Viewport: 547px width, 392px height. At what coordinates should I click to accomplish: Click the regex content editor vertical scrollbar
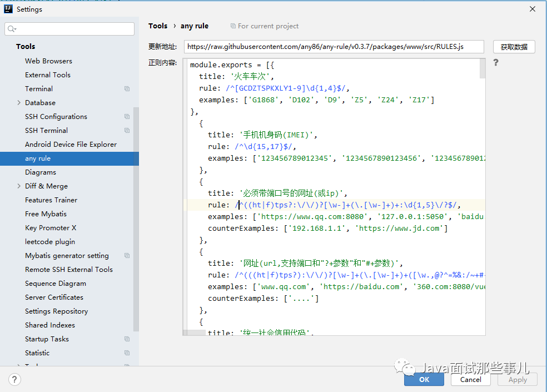click(x=482, y=70)
